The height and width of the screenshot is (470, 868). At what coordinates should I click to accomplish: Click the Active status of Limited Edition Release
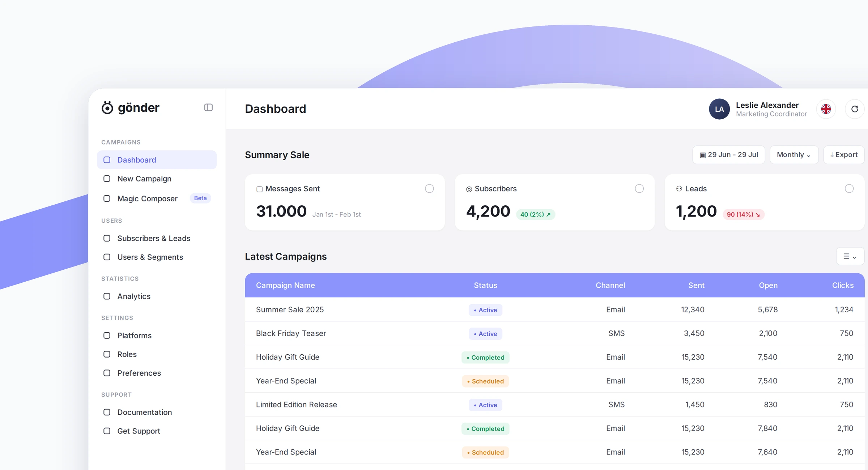(485, 405)
